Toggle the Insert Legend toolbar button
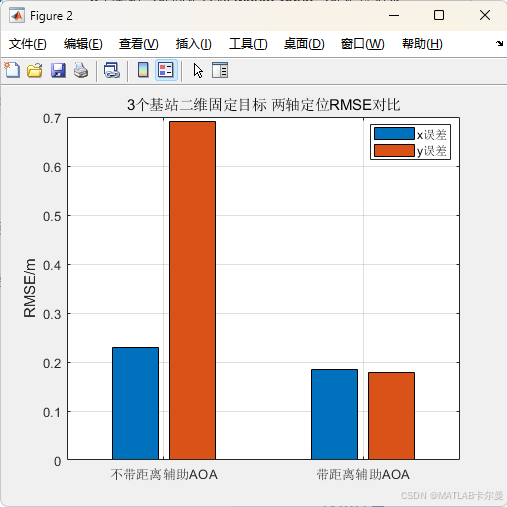 click(x=166, y=70)
